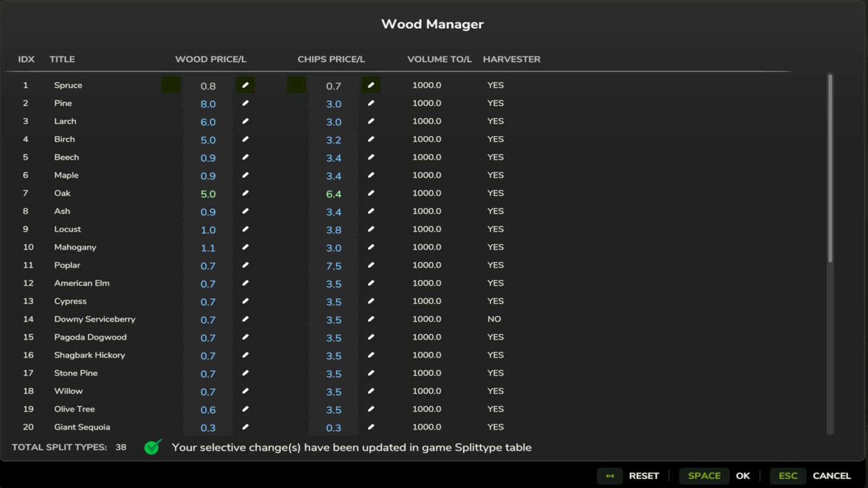Edit the Poplar chips price pencil icon
868x488 pixels.
coord(371,265)
